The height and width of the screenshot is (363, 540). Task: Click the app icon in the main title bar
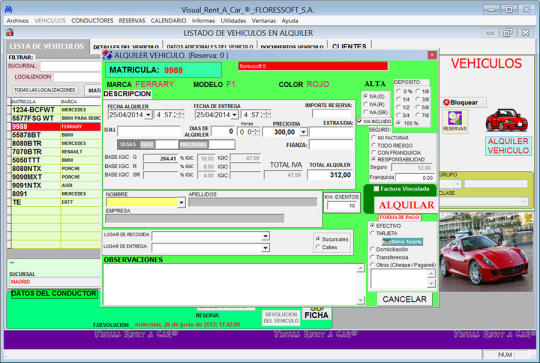pos(8,9)
